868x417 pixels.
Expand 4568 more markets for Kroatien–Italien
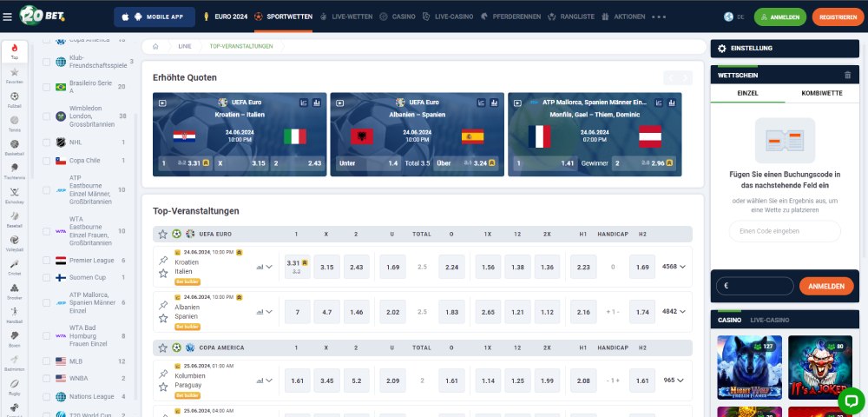(x=674, y=267)
